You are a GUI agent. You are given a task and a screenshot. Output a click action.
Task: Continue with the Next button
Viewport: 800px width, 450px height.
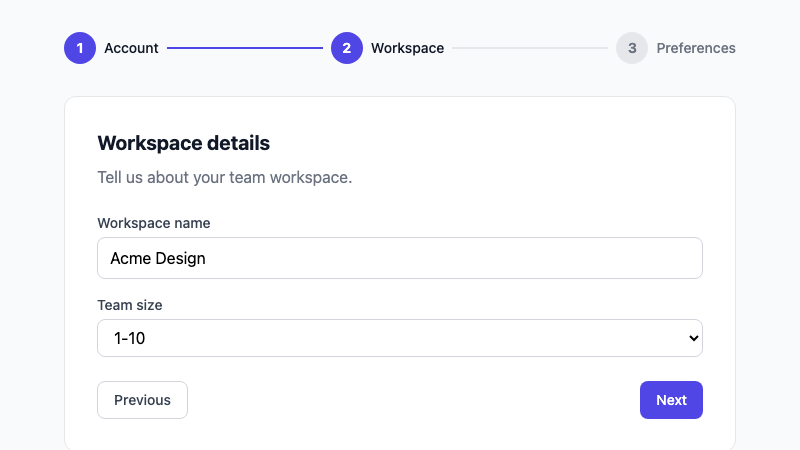coord(671,400)
